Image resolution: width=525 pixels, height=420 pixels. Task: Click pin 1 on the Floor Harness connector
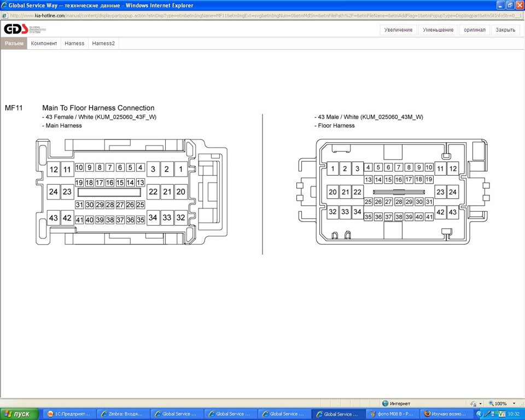pyautogui.click(x=332, y=168)
